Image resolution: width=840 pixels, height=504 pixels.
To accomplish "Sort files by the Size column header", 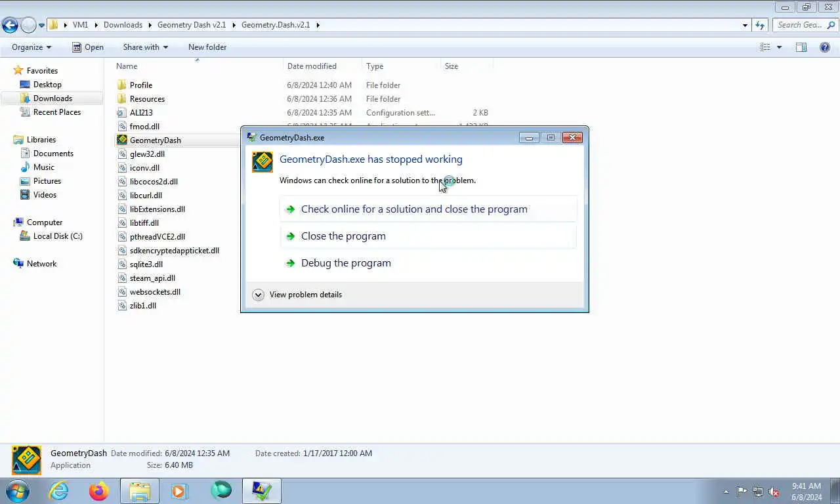I will (x=451, y=66).
